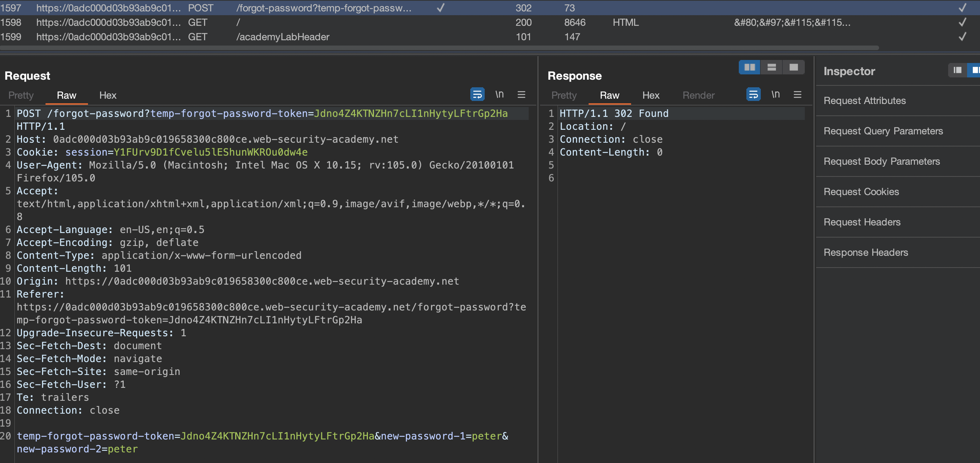Toggle line wrap in Response panel
Viewport: 980px width, 463px height.
coord(753,94)
